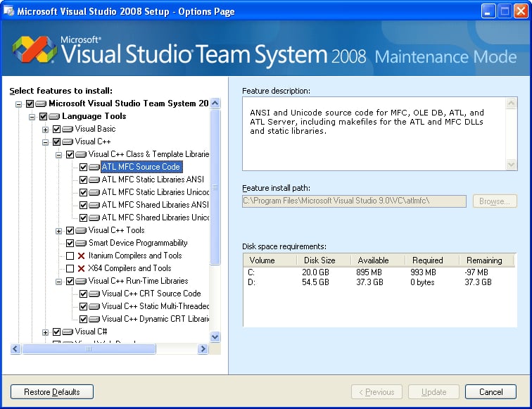Screen dimensions: 532x409
Task: Click the Cancel button
Action: click(490, 392)
